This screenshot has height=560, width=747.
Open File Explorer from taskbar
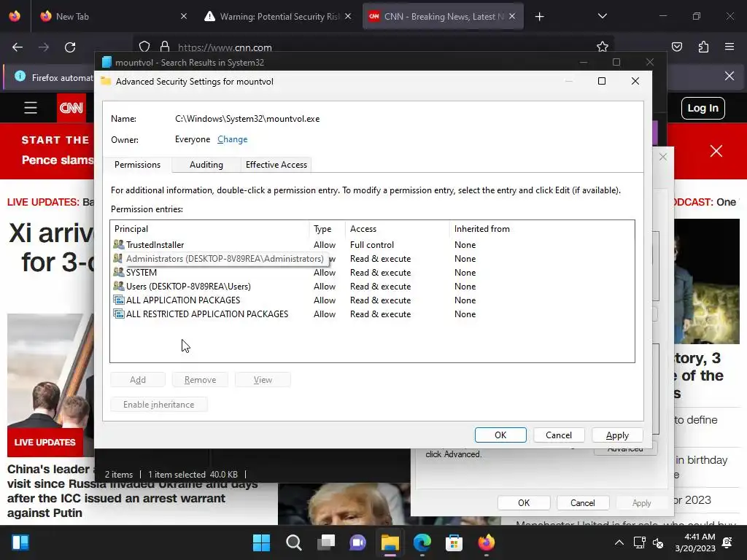(x=390, y=542)
